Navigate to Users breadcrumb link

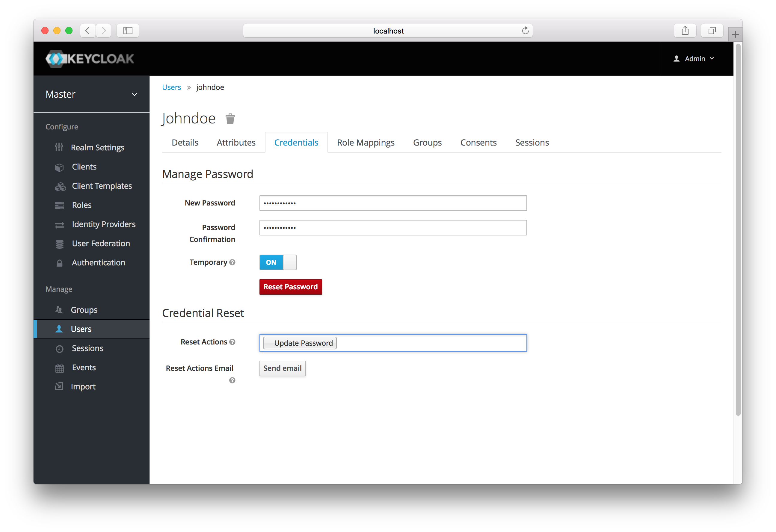(x=171, y=87)
